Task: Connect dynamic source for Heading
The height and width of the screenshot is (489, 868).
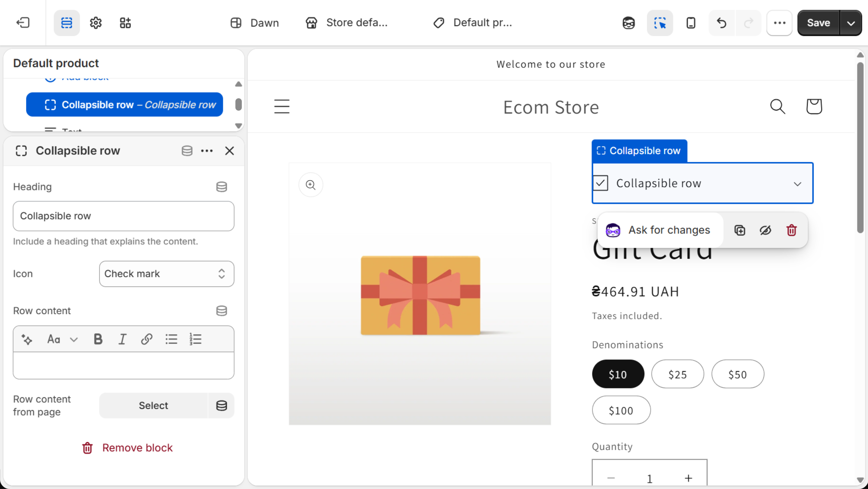Action: [221, 187]
